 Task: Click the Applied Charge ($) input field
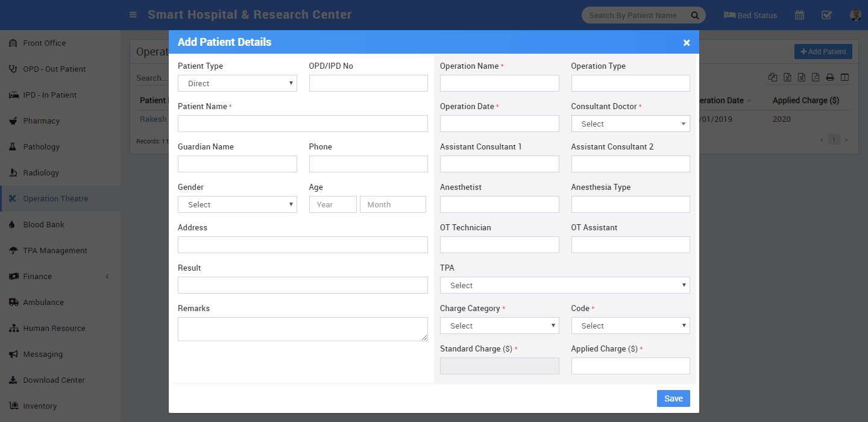tap(631, 366)
